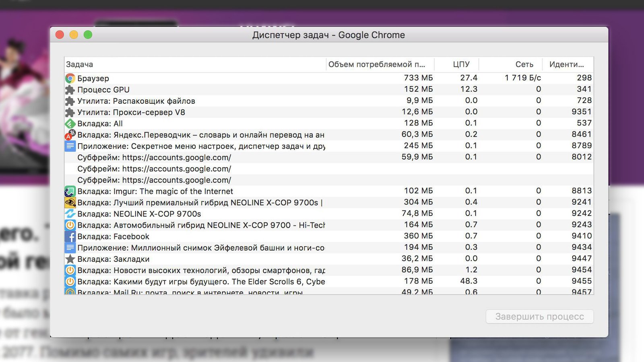Click the 304 МБ memory value
The height and width of the screenshot is (362, 644).
coord(418,202)
